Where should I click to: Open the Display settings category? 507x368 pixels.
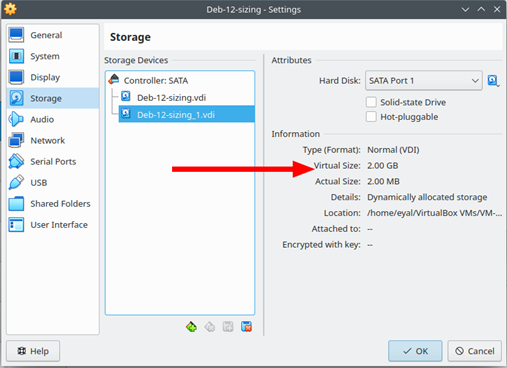[x=53, y=77]
